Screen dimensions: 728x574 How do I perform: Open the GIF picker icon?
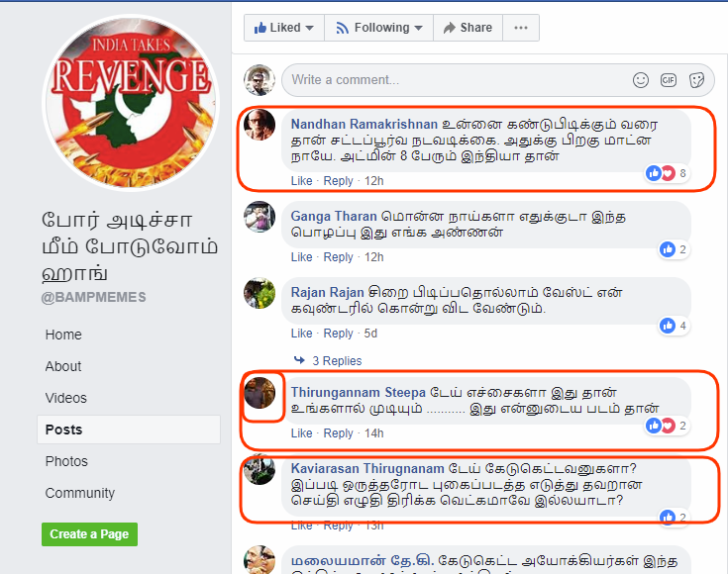click(669, 80)
